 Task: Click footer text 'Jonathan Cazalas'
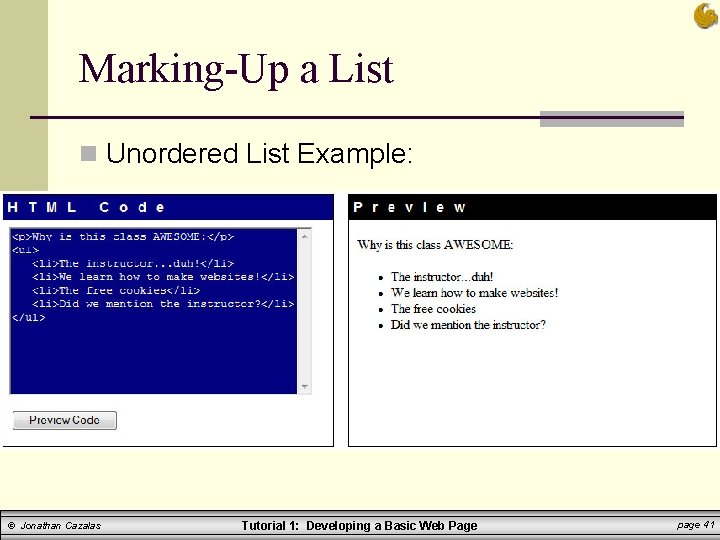coord(61,526)
